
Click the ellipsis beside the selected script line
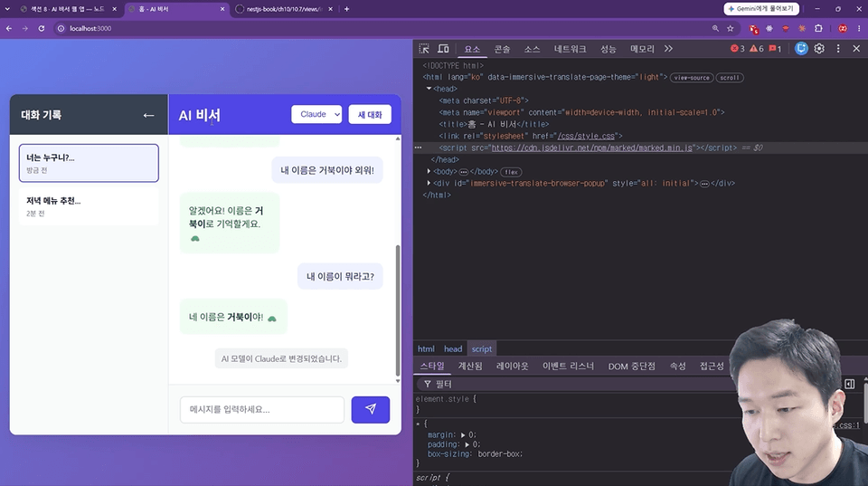[419, 148]
